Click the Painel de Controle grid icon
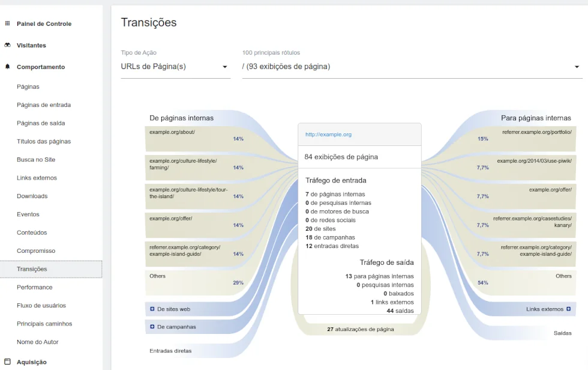Image resolution: width=588 pixels, height=370 pixels. pos(7,24)
